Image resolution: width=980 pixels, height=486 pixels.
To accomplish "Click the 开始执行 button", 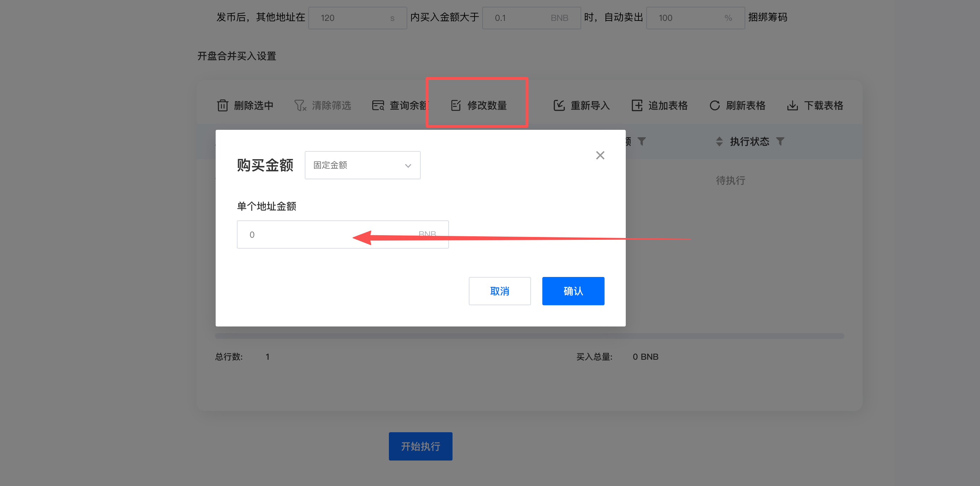I will tap(420, 446).
